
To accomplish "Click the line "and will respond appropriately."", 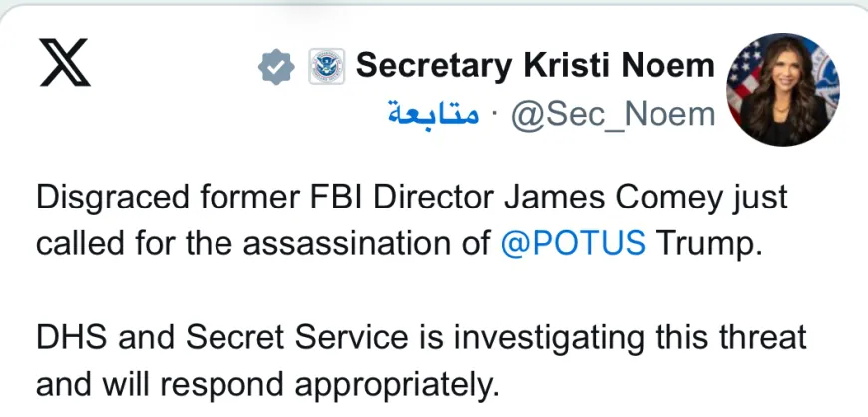I will (268, 384).
